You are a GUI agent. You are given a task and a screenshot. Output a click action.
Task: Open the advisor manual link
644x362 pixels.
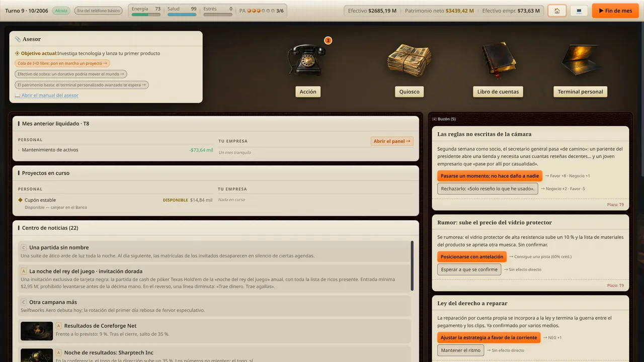point(47,96)
